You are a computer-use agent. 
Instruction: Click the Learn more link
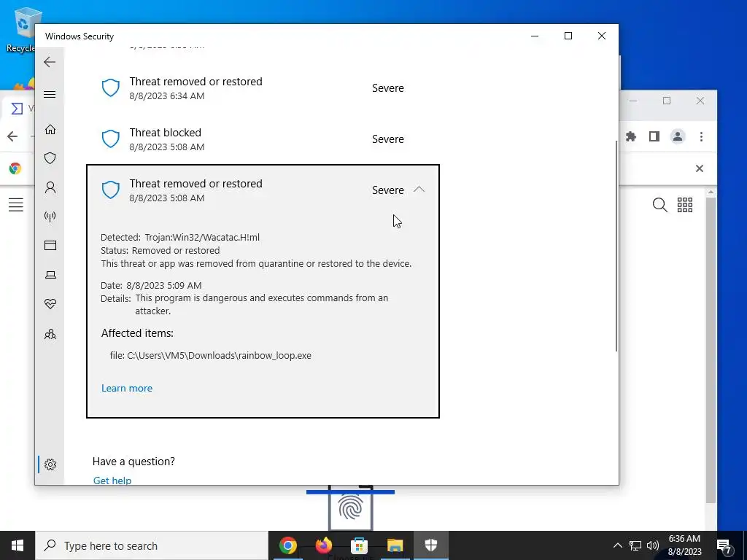pyautogui.click(x=127, y=388)
